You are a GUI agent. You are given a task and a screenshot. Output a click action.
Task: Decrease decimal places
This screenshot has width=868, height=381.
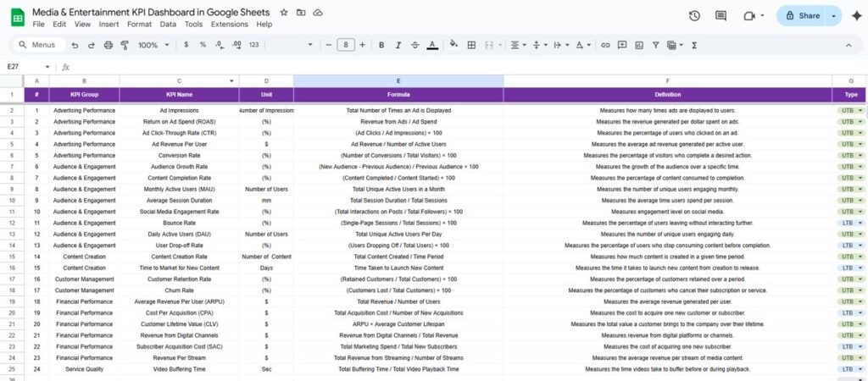tap(220, 45)
